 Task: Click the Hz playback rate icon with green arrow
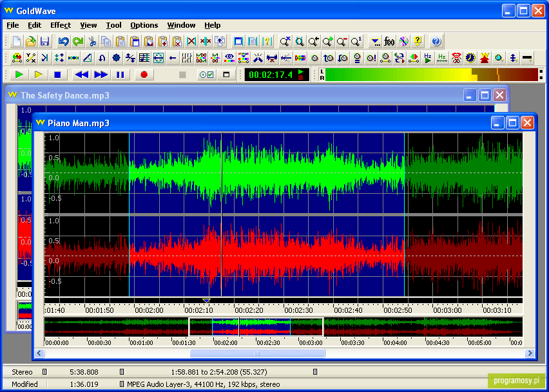coord(427,58)
